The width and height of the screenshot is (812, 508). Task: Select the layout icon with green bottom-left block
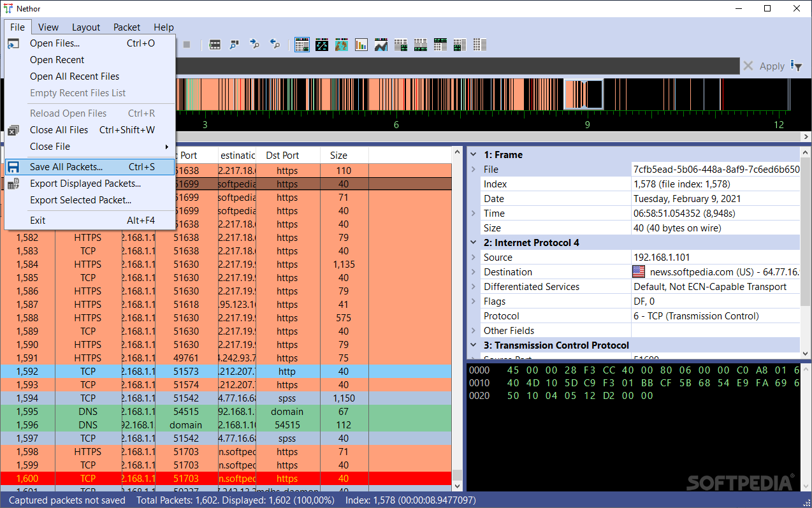tap(460, 45)
